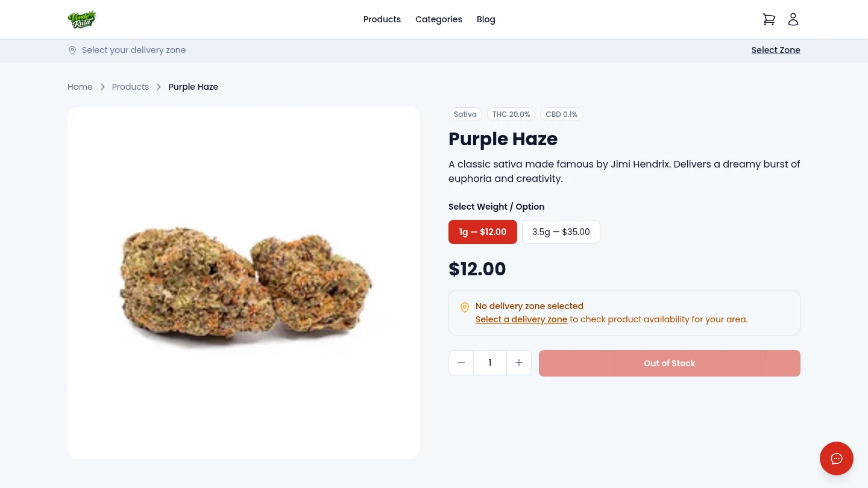Open the user account icon

[793, 19]
